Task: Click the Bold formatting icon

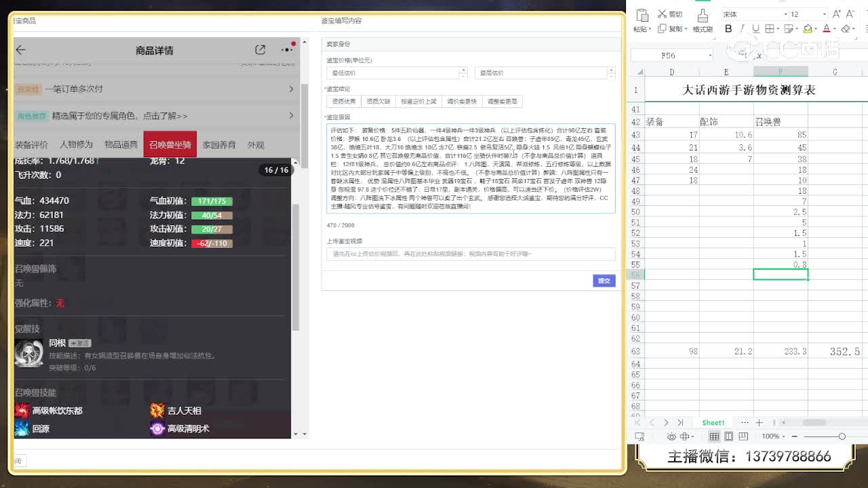Action: coord(728,29)
